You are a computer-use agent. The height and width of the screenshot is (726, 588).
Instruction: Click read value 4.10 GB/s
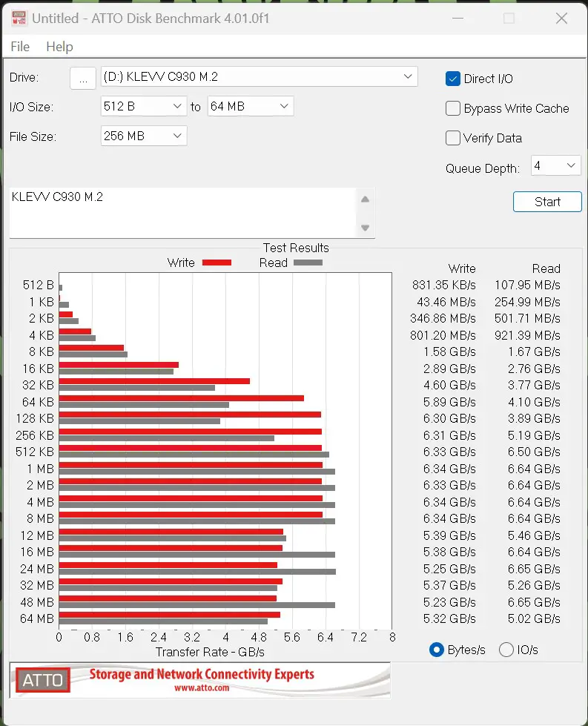pos(535,402)
